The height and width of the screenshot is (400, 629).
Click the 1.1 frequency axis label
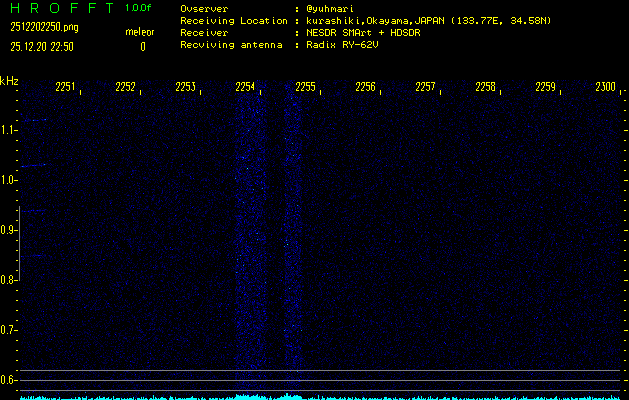[9, 130]
